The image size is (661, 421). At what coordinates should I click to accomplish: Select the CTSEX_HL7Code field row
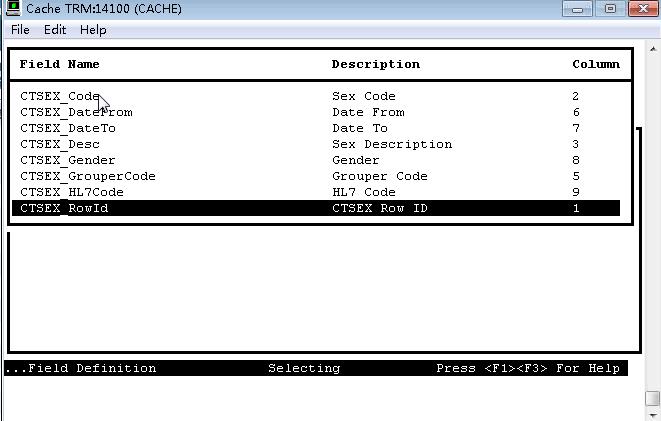point(316,192)
